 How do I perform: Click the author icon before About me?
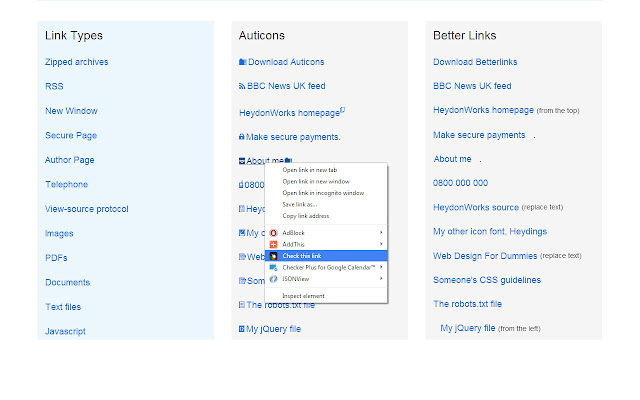tap(242, 161)
